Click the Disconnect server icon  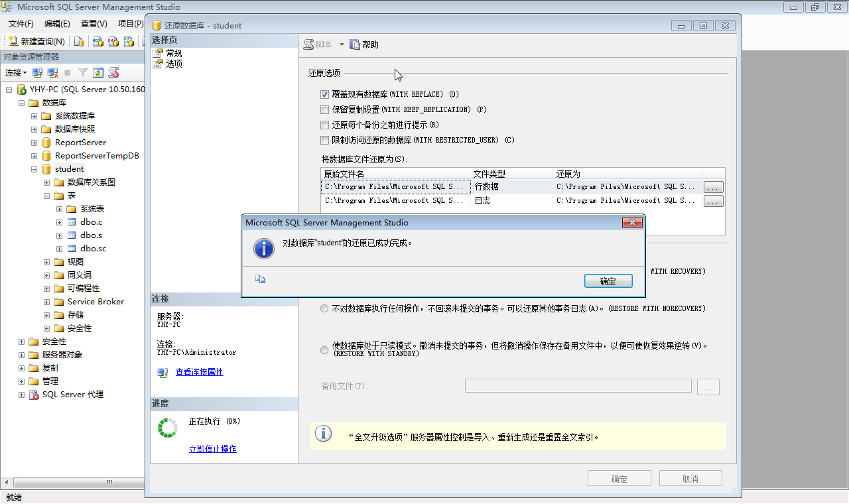click(52, 72)
